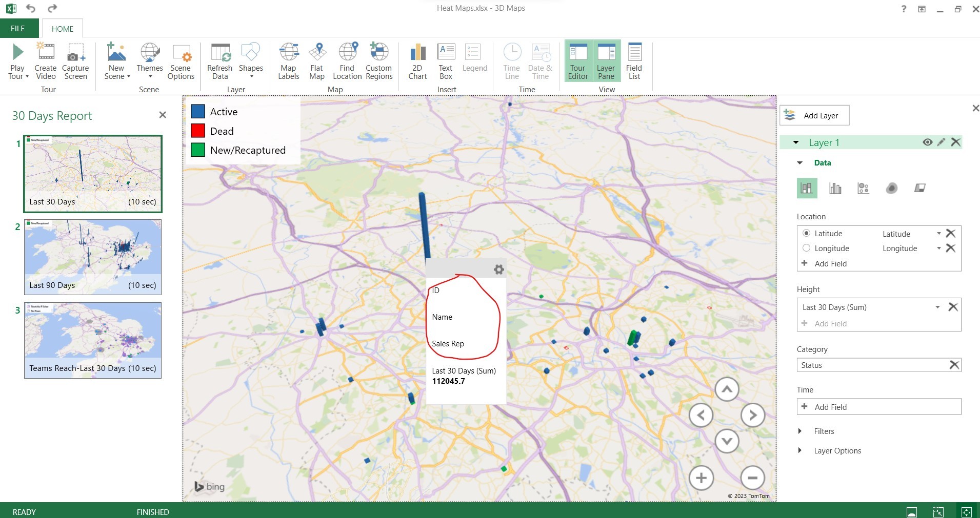Switch to Flat Map view
This screenshot has height=518, width=980.
tap(317, 61)
